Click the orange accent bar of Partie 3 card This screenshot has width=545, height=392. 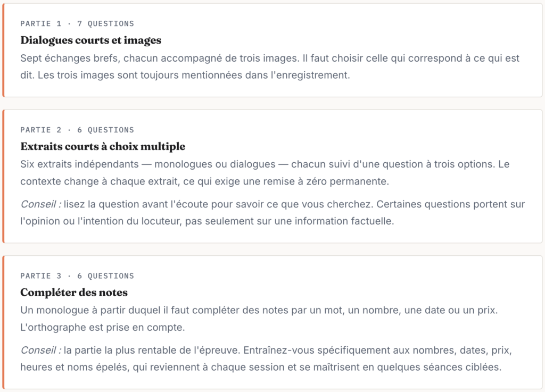click(4, 322)
